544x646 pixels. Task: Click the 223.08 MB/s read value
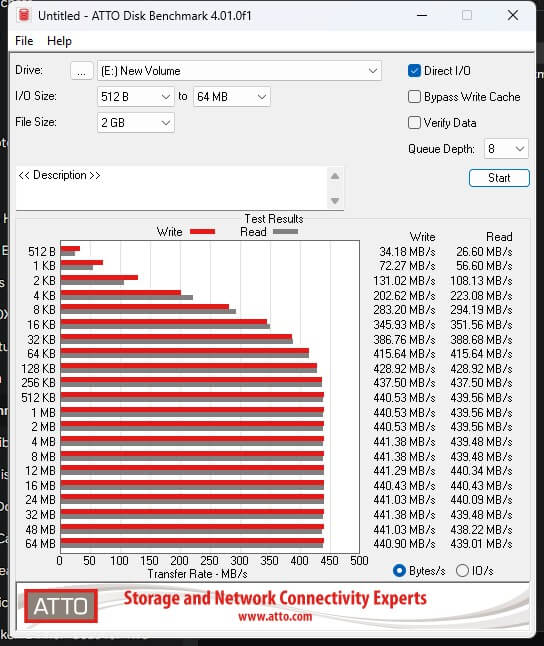coord(481,296)
